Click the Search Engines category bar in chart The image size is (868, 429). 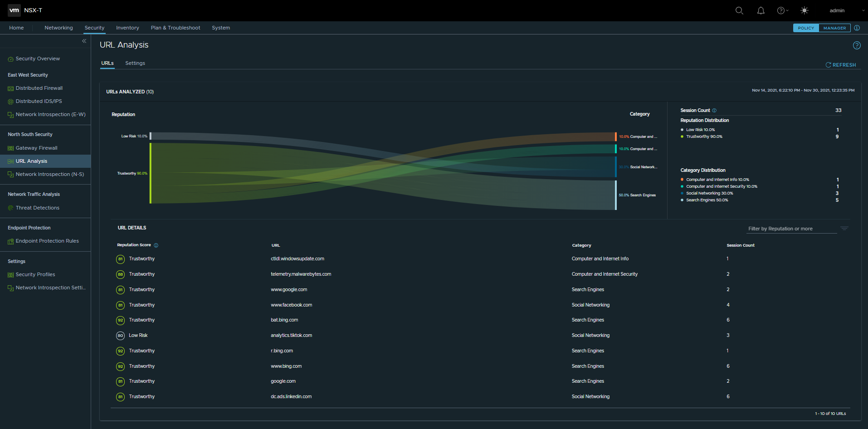[x=615, y=195]
